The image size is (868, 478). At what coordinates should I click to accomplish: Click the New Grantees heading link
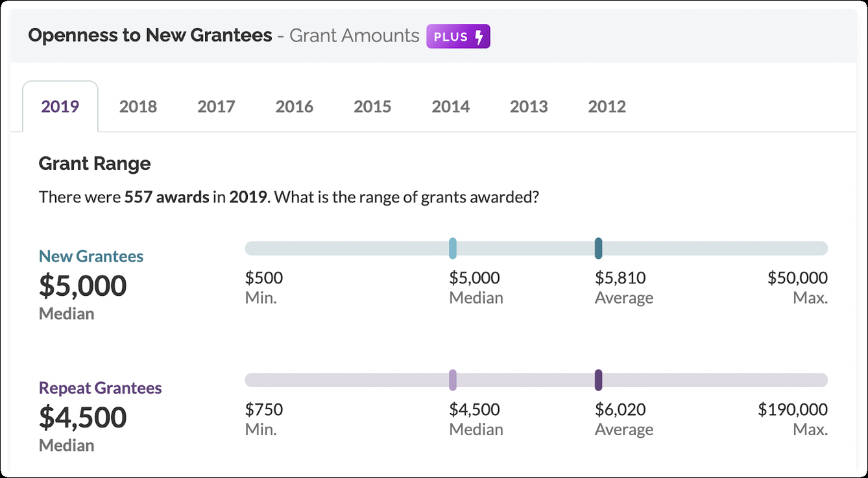click(91, 256)
